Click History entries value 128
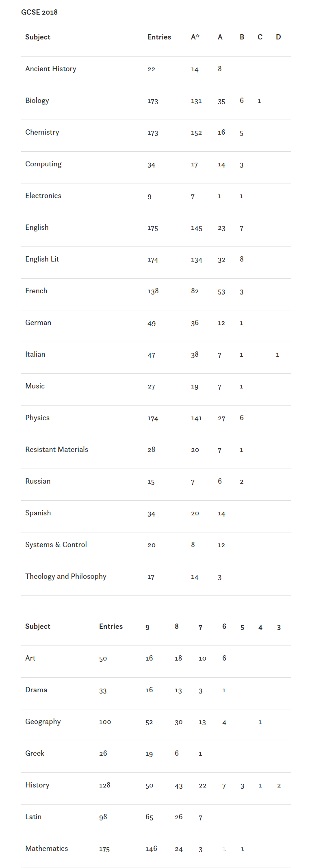 (105, 785)
